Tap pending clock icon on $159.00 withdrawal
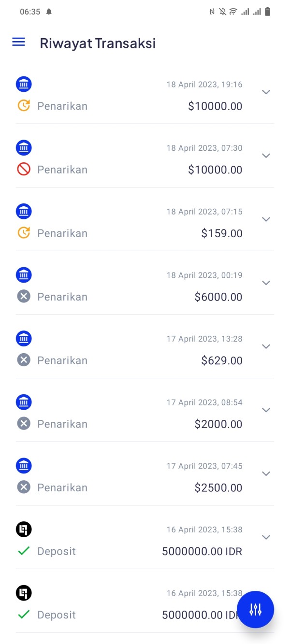290x644 pixels. coord(24,233)
